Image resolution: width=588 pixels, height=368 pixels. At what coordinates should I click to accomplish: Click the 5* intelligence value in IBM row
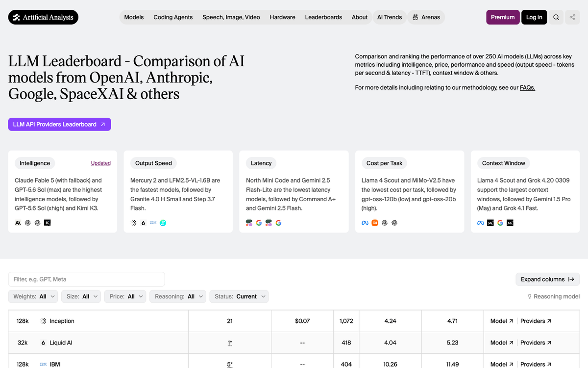230,364
